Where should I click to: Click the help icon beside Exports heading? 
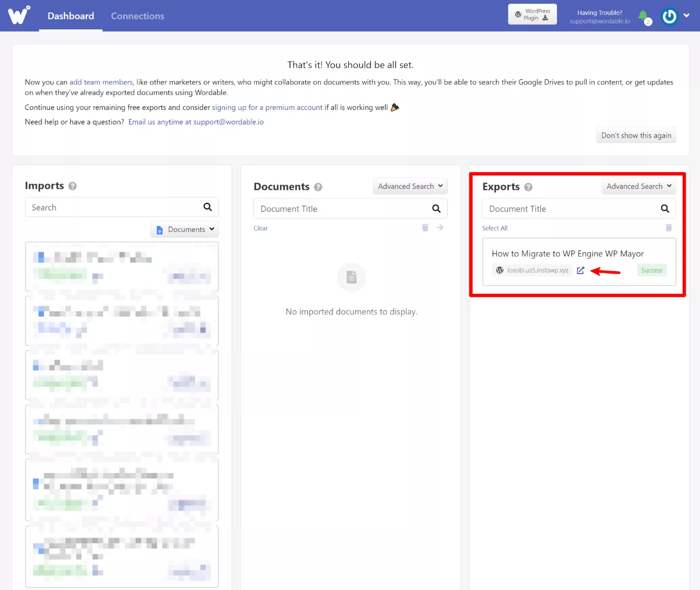(x=528, y=187)
